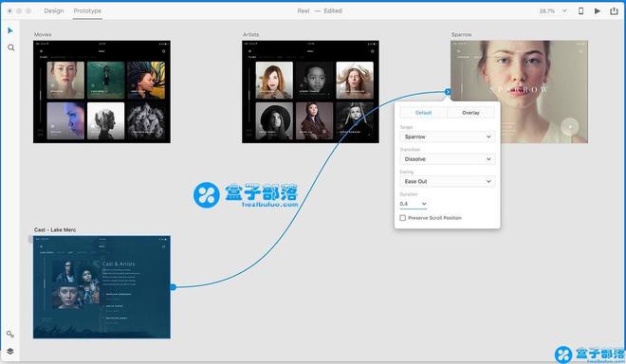
Task: Click the blue connector handle on Sparrow artboard
Action: (448, 92)
